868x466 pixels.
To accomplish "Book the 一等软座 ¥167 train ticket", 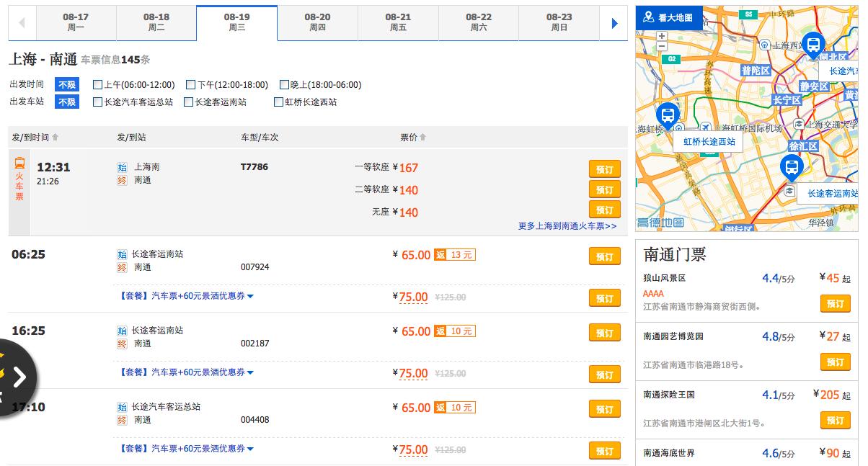I will (604, 169).
